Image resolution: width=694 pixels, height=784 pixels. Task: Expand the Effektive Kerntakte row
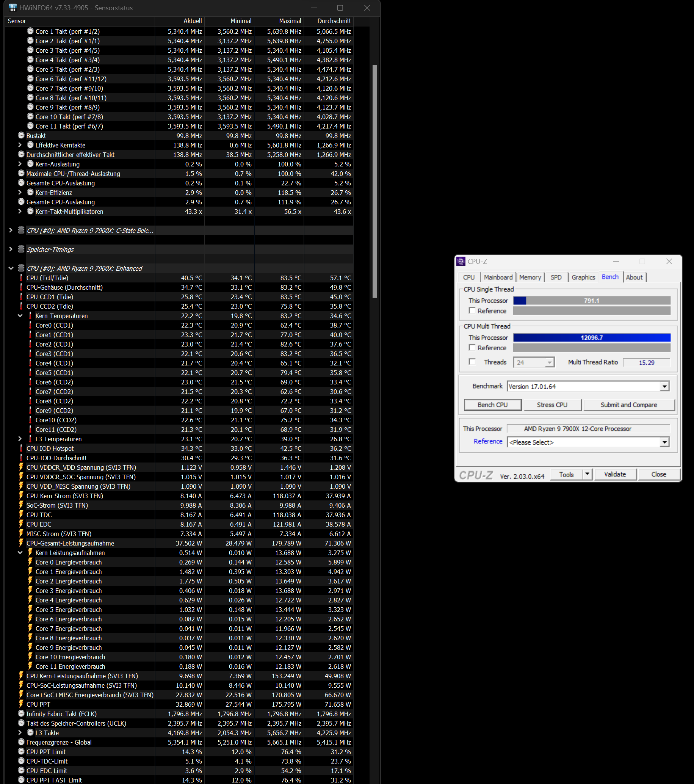tap(20, 145)
